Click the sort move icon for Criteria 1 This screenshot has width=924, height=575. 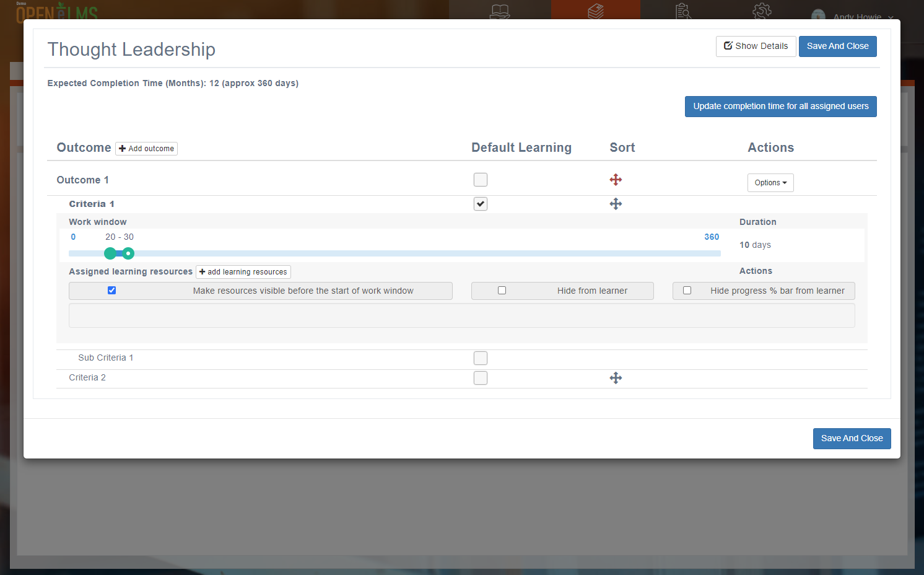click(x=616, y=204)
